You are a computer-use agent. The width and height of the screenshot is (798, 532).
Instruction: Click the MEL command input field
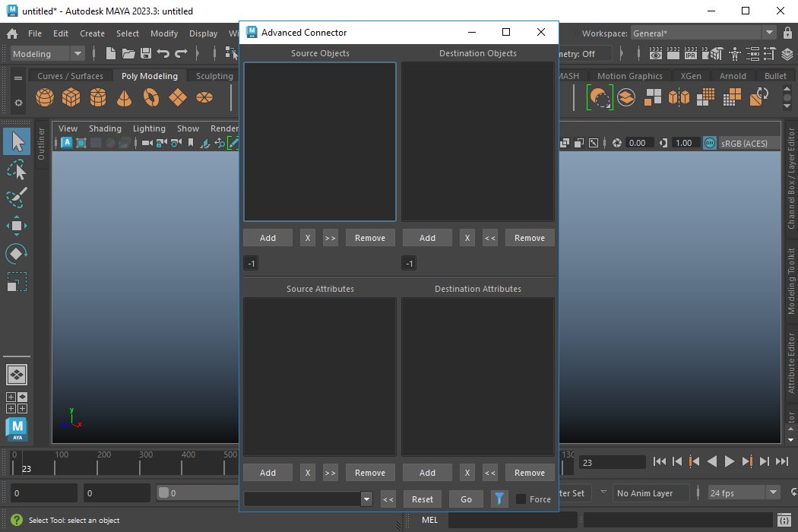pyautogui.click(x=511, y=520)
